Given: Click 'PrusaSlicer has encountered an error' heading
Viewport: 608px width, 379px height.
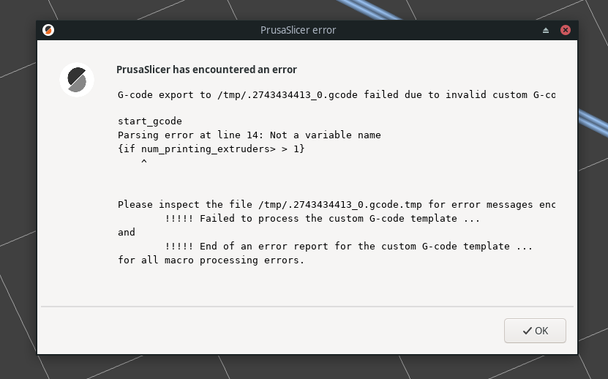Looking at the screenshot, I should click(207, 69).
